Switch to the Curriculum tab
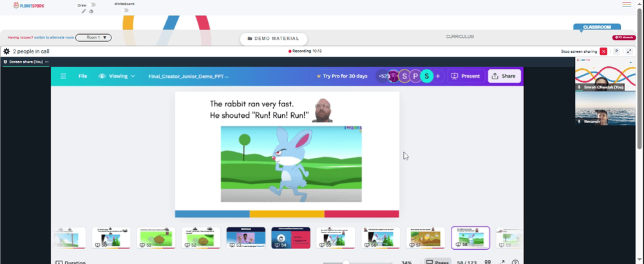Screen dimensions: 644x264 460,37
